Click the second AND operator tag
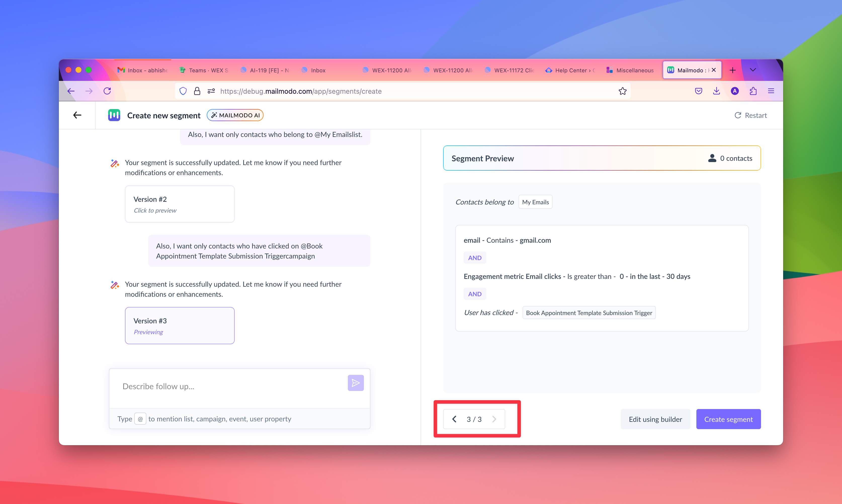 [475, 294]
